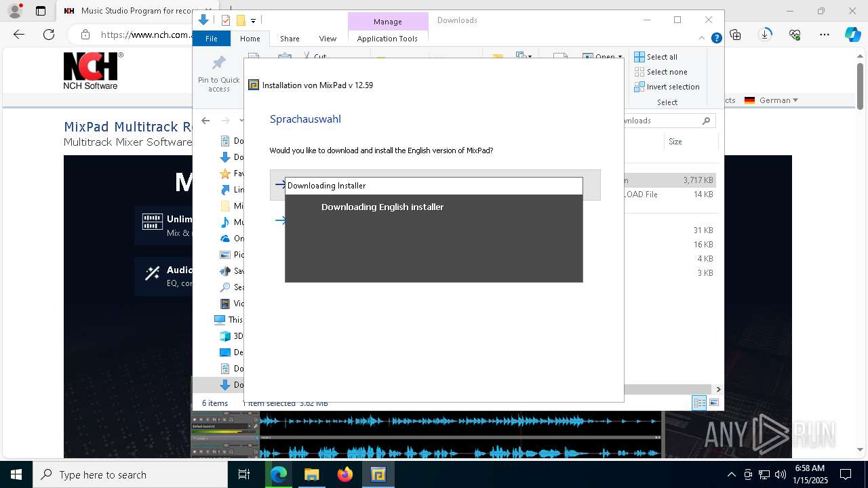Switch Explorer to details view icon
The height and width of the screenshot is (488, 868).
(699, 403)
